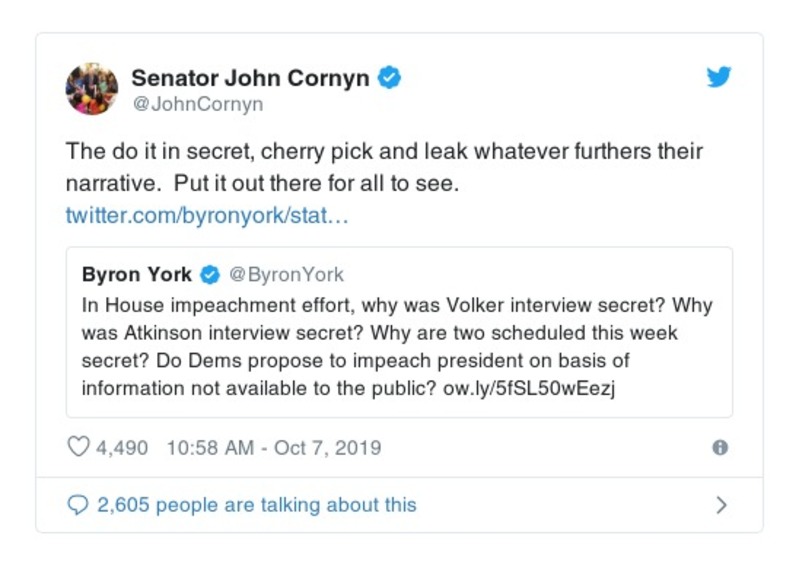Click the speech bubble reply icon
Image resolution: width=799 pixels, height=583 pixels.
[x=77, y=505]
